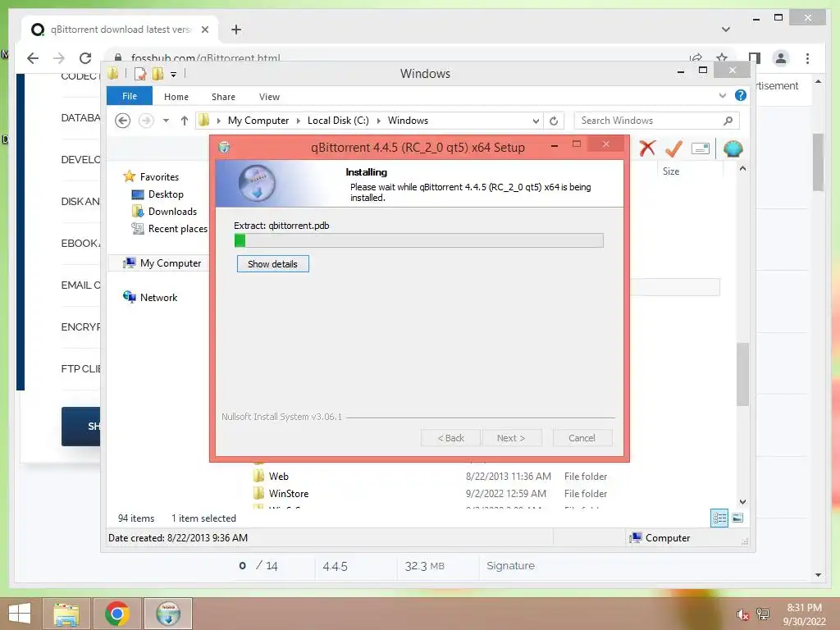840x630 pixels.
Task: Click the share page icon in Chrome
Action: (696, 57)
